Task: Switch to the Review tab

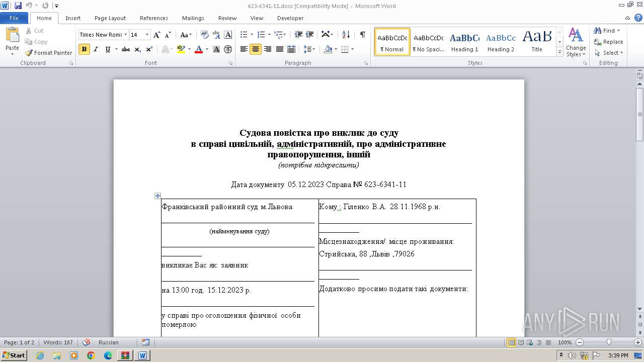Action: (x=227, y=18)
